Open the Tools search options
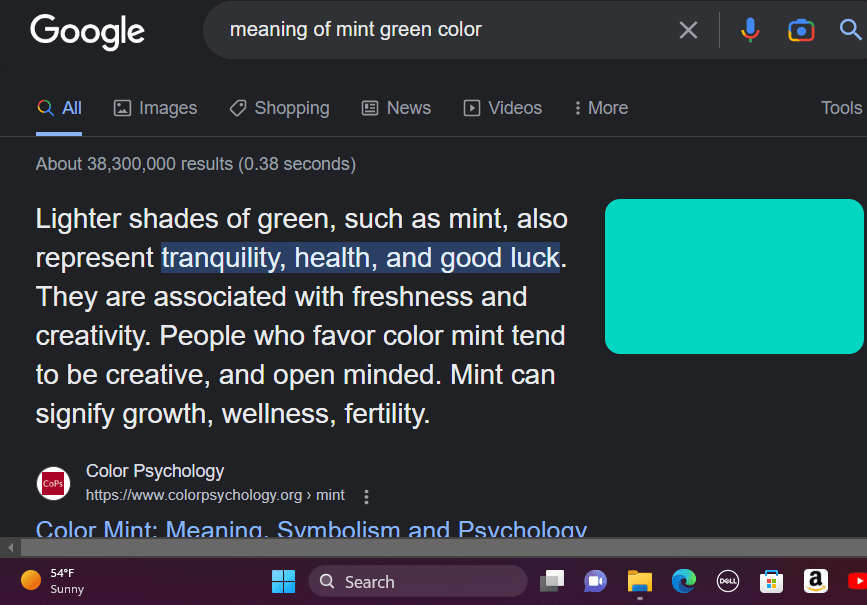 click(x=841, y=108)
